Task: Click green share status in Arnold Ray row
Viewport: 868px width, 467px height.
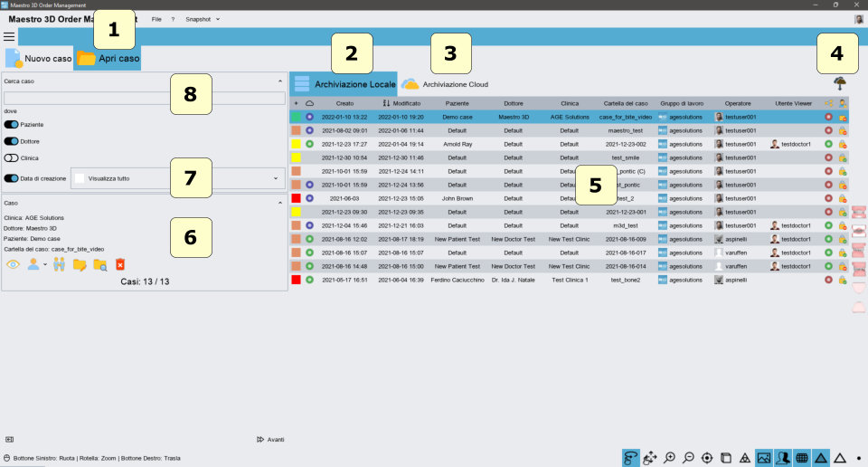Action: point(829,144)
